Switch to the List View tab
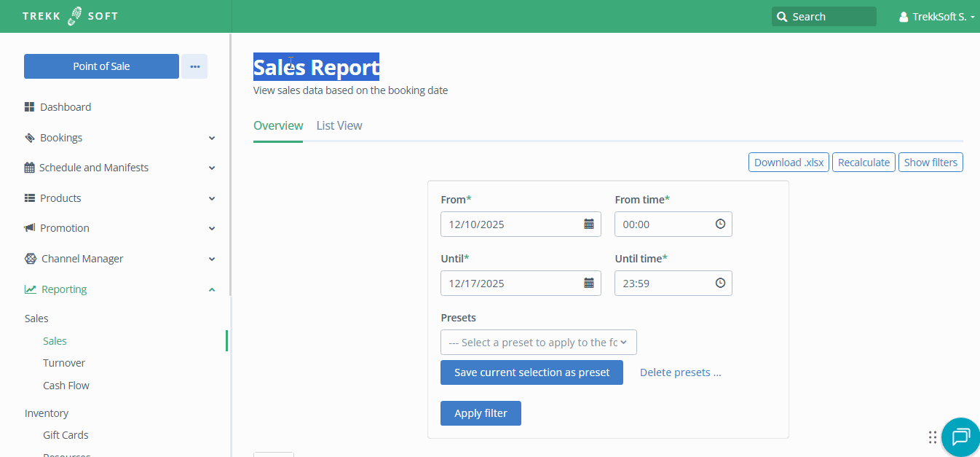 coord(339,125)
